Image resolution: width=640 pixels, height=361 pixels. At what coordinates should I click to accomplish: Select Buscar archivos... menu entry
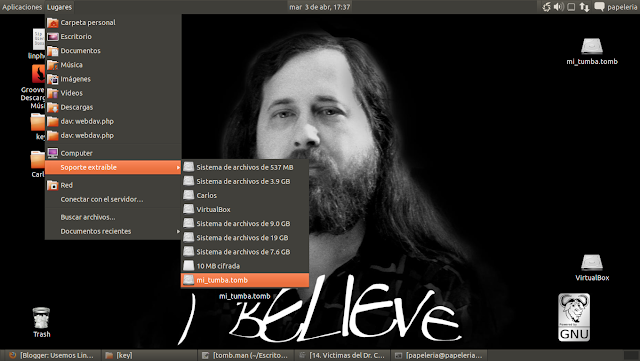coord(113,217)
